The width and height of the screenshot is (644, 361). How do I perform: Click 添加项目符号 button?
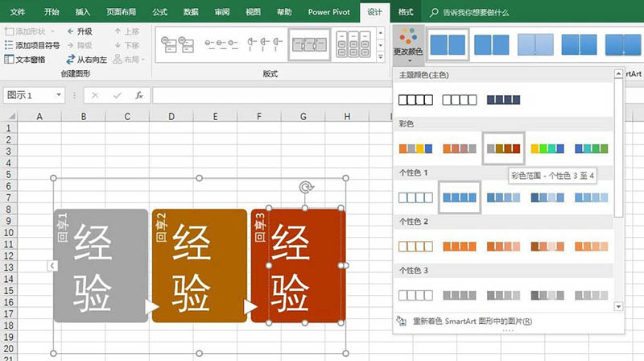click(32, 45)
